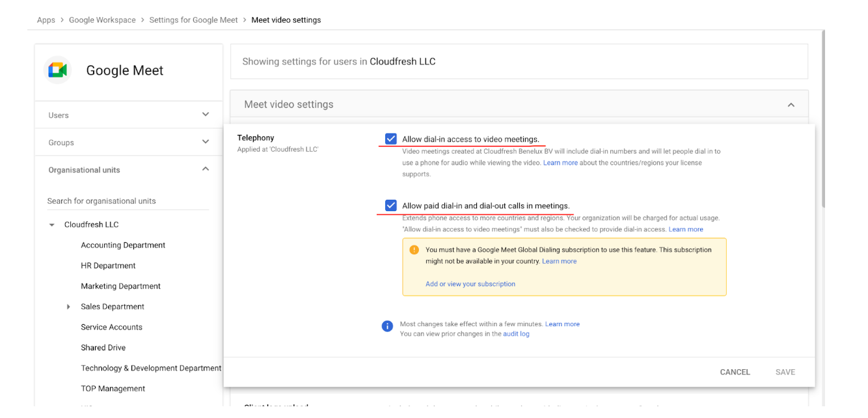Click Learn more after dial-in access note
Viewport: 868px width, 418px height.
point(686,229)
